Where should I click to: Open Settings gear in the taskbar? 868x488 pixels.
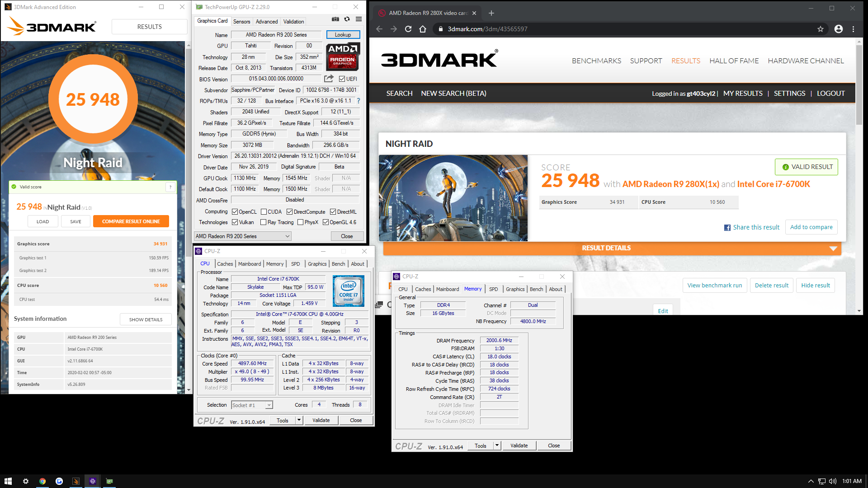(26, 481)
